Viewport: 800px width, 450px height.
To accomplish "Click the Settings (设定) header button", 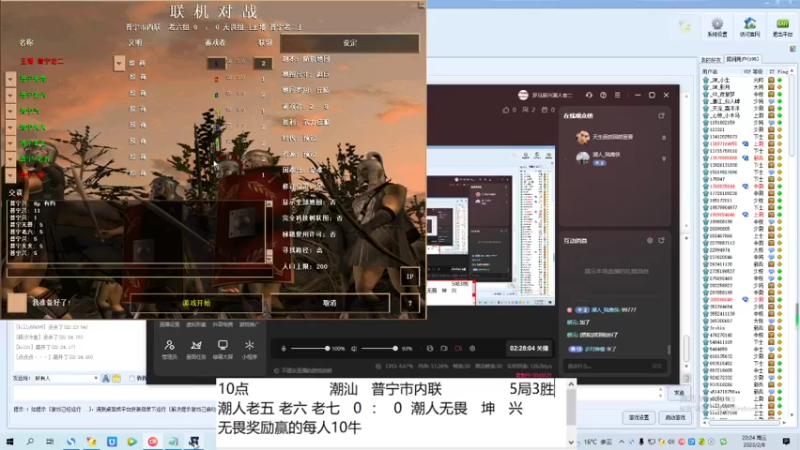I will coord(350,43).
